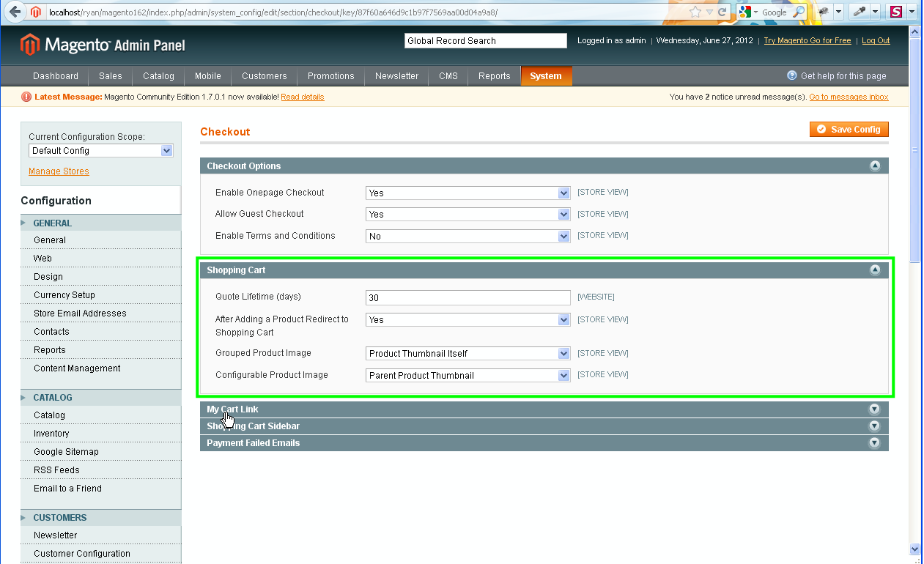
Task: Select Currency Setup in the sidebar
Action: click(x=64, y=295)
